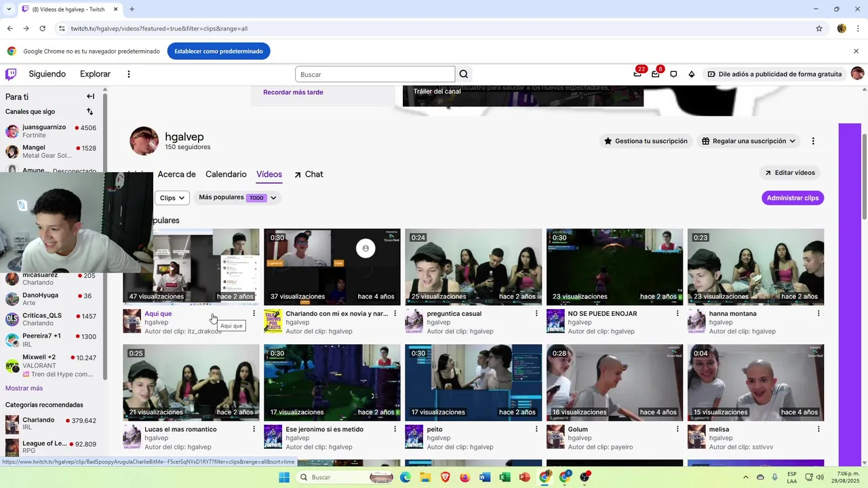
Task: Open Mixwell channel in sidebar
Action: click(x=51, y=365)
